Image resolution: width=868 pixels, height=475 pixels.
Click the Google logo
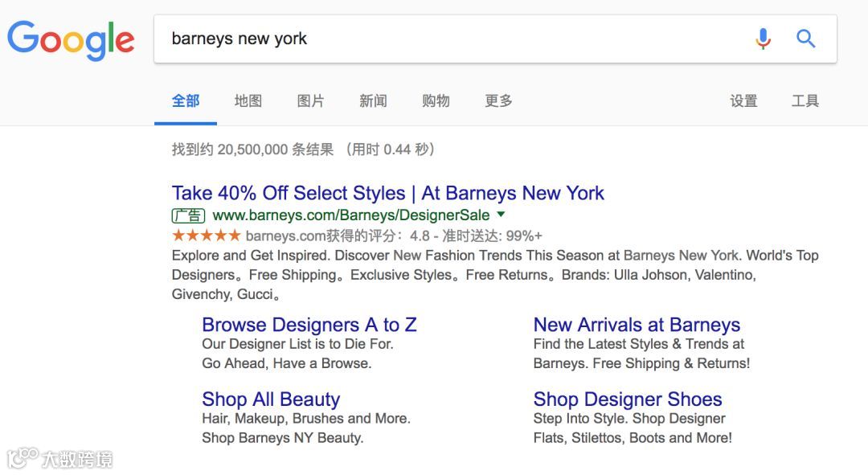[71, 40]
